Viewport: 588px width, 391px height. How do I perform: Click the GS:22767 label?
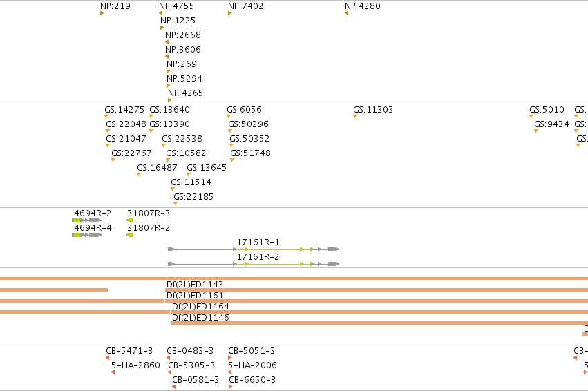tap(131, 153)
